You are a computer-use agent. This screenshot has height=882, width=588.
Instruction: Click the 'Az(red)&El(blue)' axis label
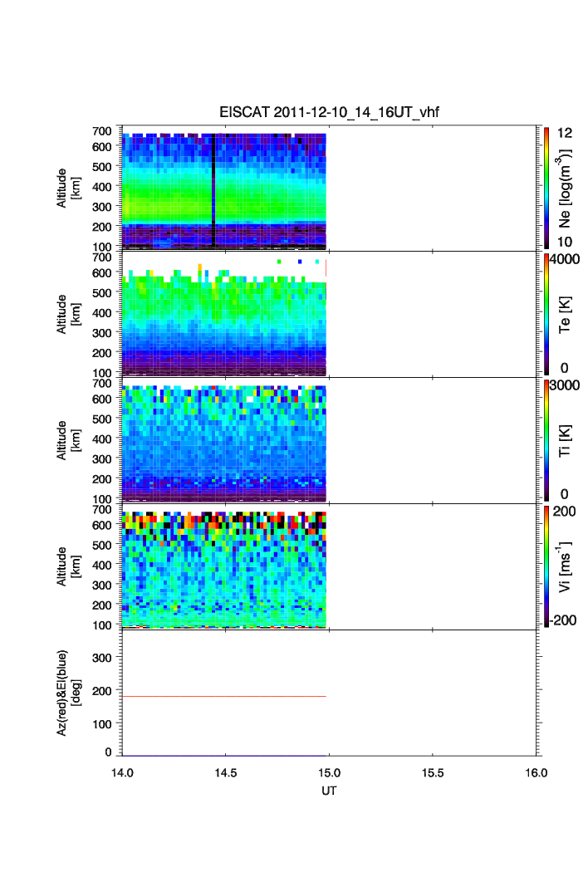point(62,693)
